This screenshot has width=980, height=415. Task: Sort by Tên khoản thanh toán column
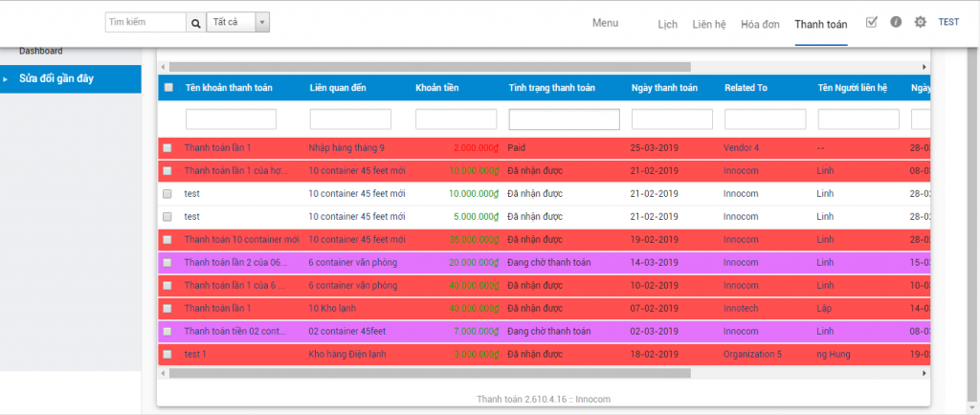coord(229,88)
